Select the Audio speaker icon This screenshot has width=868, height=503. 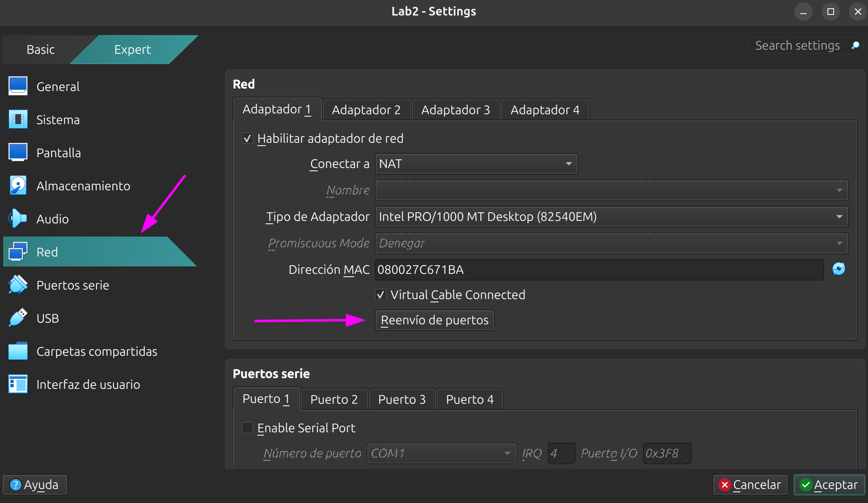coord(18,218)
